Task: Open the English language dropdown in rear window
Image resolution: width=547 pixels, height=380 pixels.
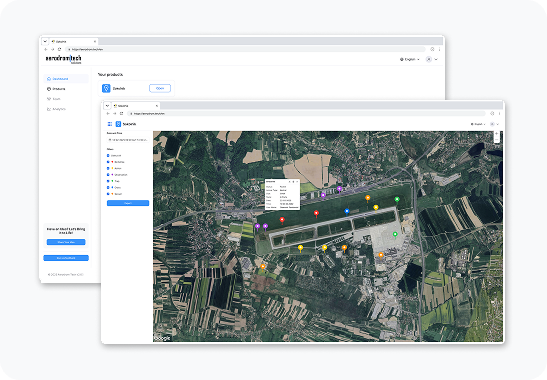Action: click(x=410, y=59)
